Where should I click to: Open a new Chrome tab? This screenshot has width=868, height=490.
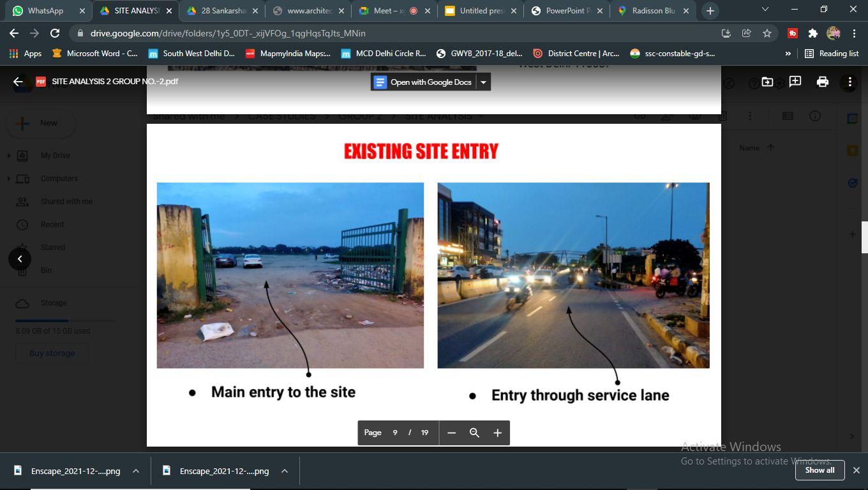tap(710, 10)
